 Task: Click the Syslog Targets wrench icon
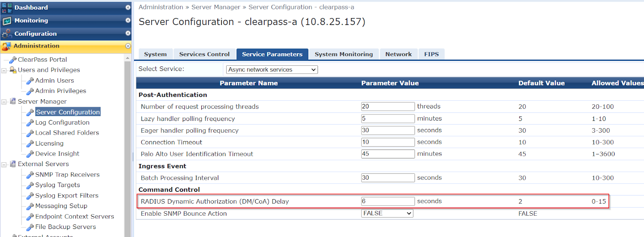pos(30,185)
